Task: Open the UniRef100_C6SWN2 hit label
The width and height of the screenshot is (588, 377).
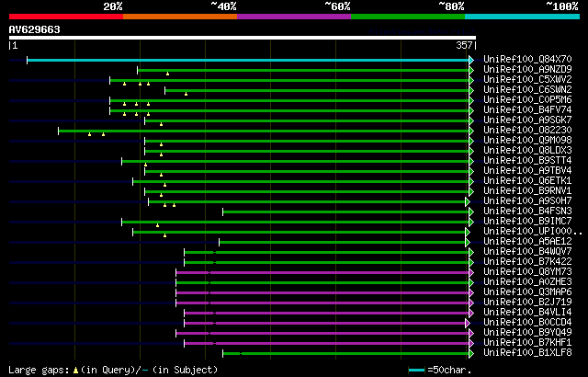Action: (527, 90)
